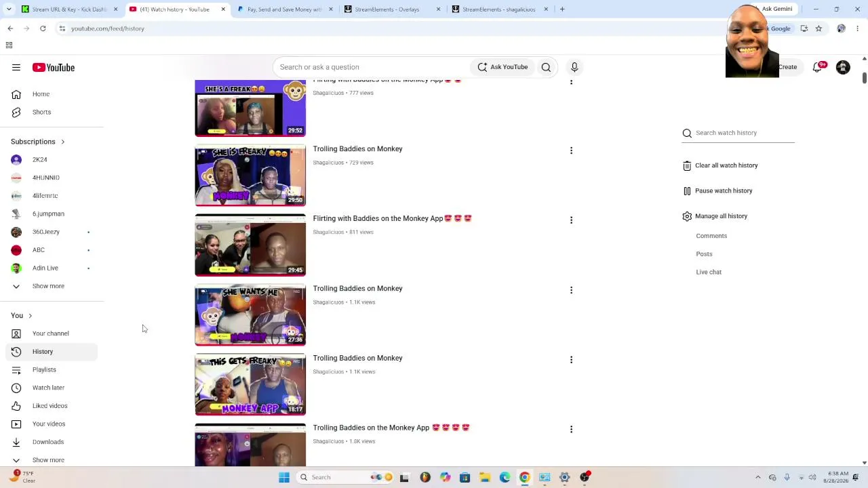Open the 2K24 subscription

click(52, 159)
